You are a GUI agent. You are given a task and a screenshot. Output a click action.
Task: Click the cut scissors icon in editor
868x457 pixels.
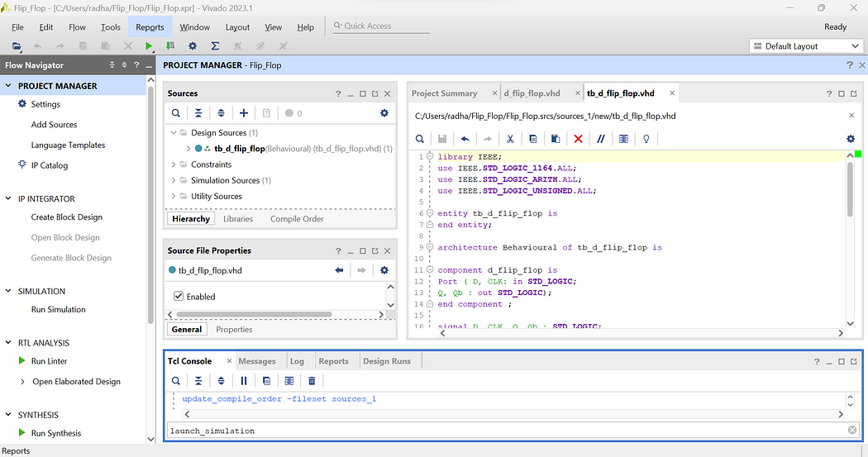tap(510, 139)
